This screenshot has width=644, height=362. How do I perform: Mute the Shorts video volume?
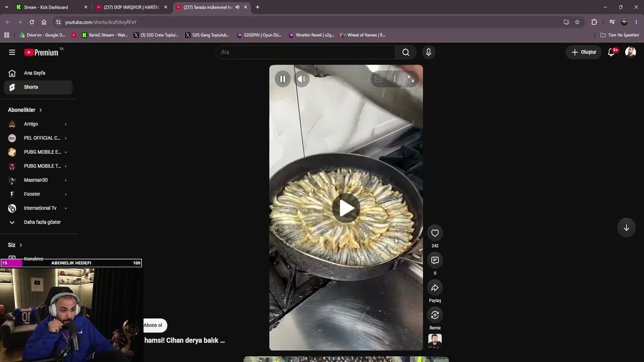click(x=301, y=79)
